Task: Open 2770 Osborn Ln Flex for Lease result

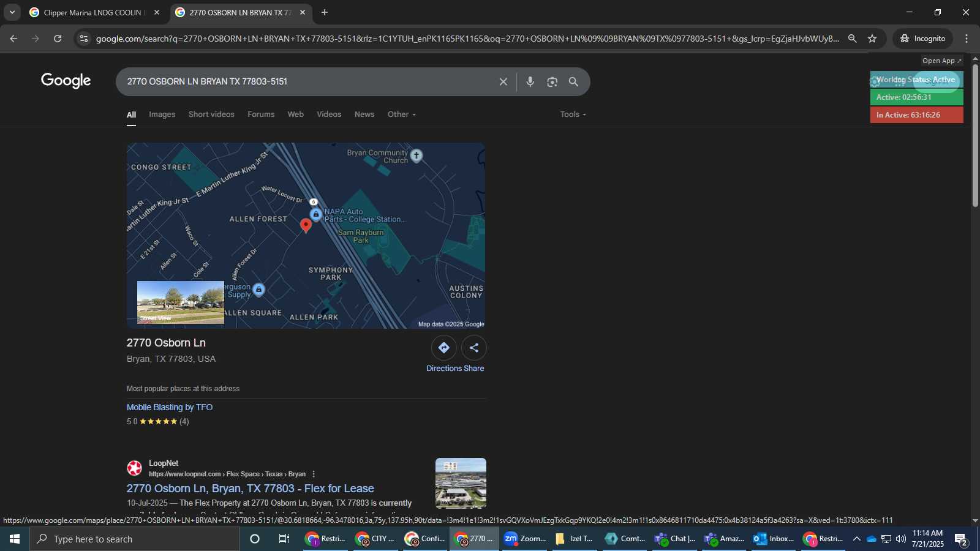Action: tap(251, 489)
